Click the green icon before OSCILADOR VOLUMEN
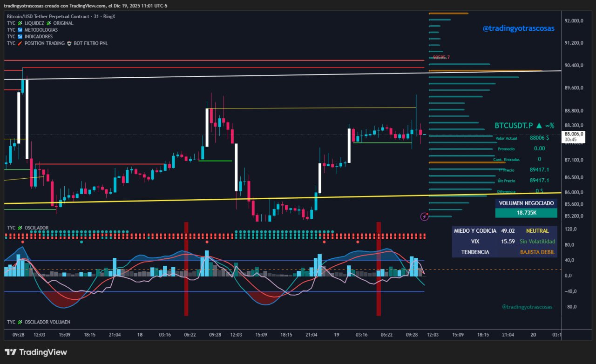Viewport: 596px width, 364px height. pos(20,322)
